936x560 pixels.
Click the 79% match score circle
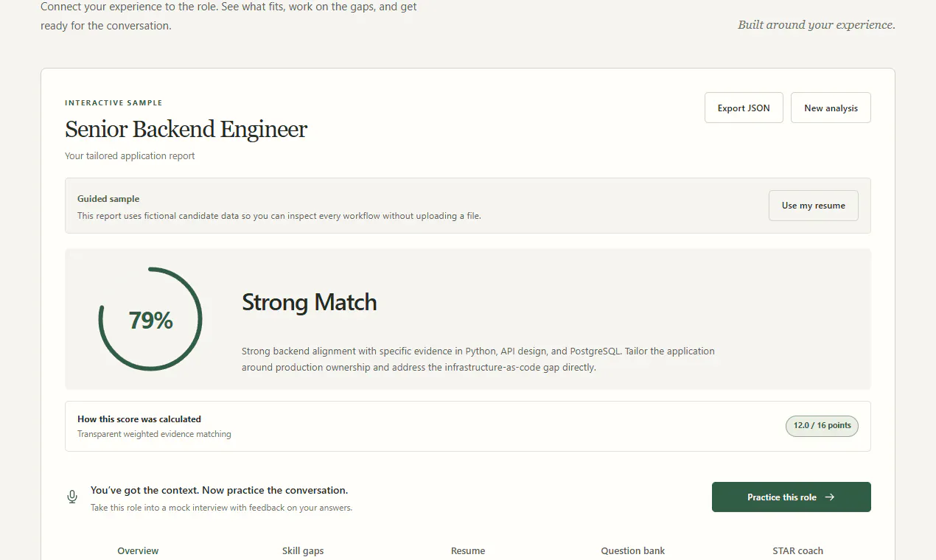point(150,319)
